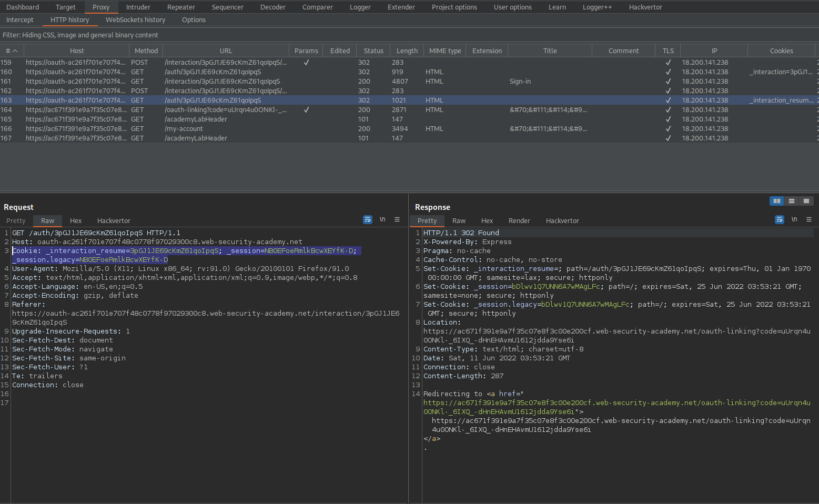Switch to top/bottom stacked layout

coord(791,201)
